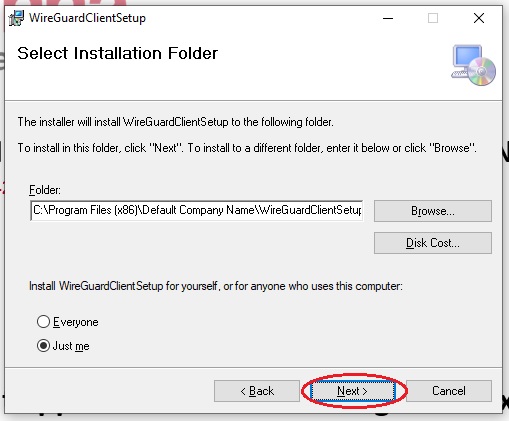Image resolution: width=509 pixels, height=421 pixels.
Task: Click the 'Folder:' label
Action: pyautogui.click(x=45, y=190)
